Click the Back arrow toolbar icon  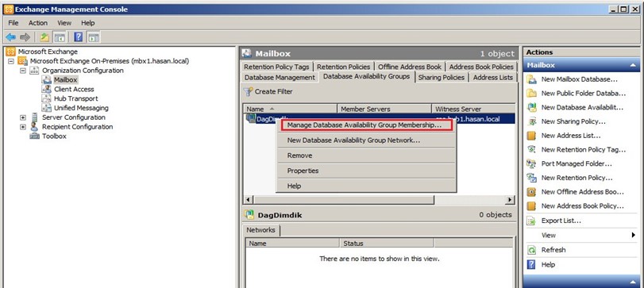(10, 37)
